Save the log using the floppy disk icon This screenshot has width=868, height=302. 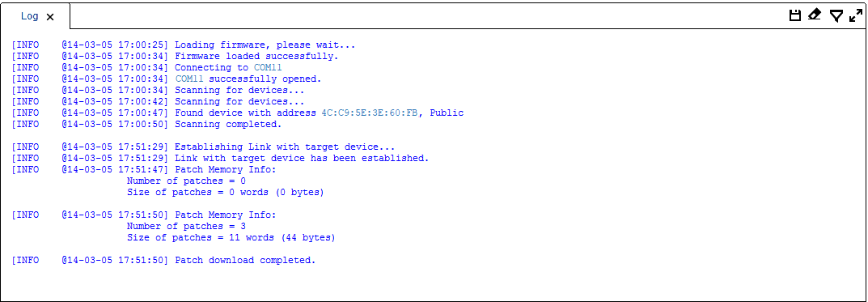(x=795, y=15)
